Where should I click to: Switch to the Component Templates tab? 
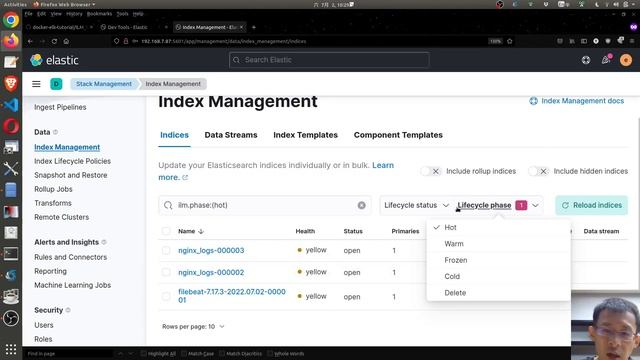[x=398, y=135]
